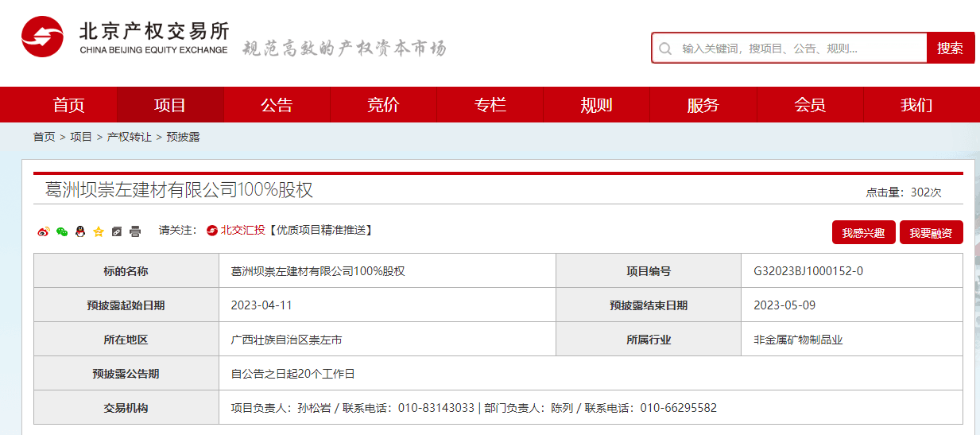Share via the QQ penguin icon

[x=80, y=231]
